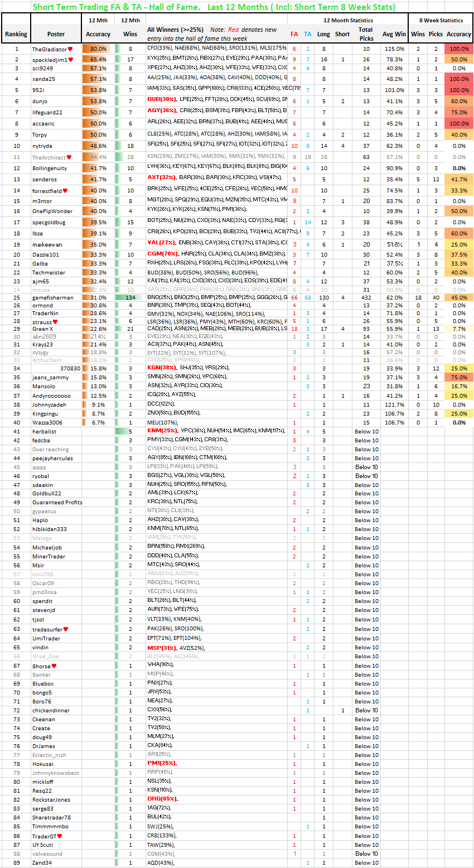Click the 121.7% avg win for Johnnyzadeh
The width and height of the screenshot is (474, 868).
tap(394, 404)
